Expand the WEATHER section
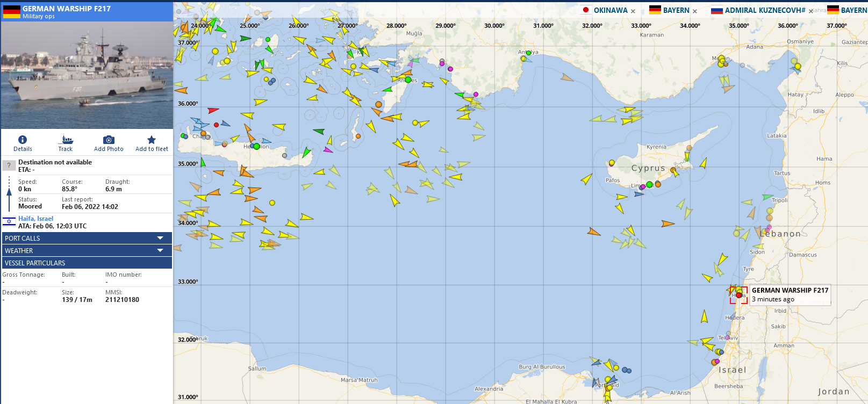This screenshot has width=868, height=404. [87, 250]
